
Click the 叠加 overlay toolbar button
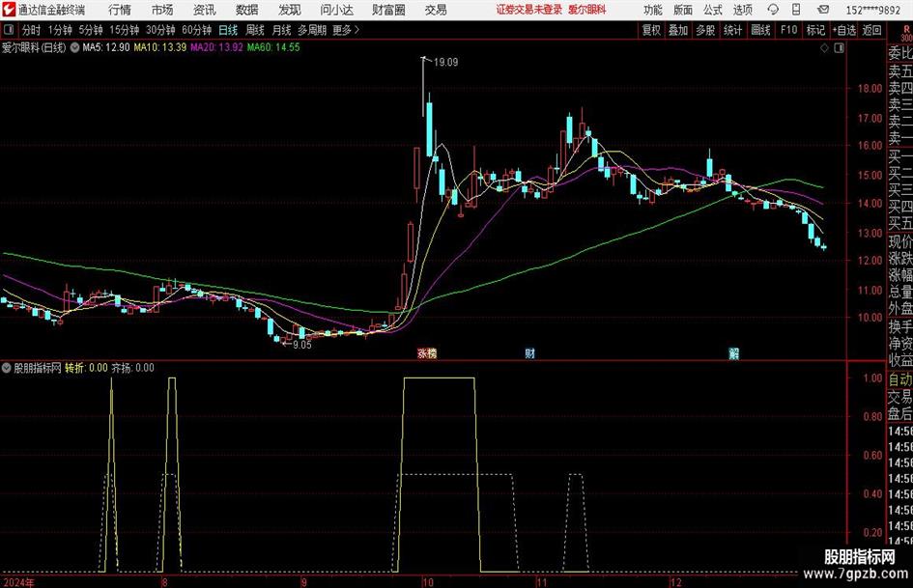click(x=678, y=30)
